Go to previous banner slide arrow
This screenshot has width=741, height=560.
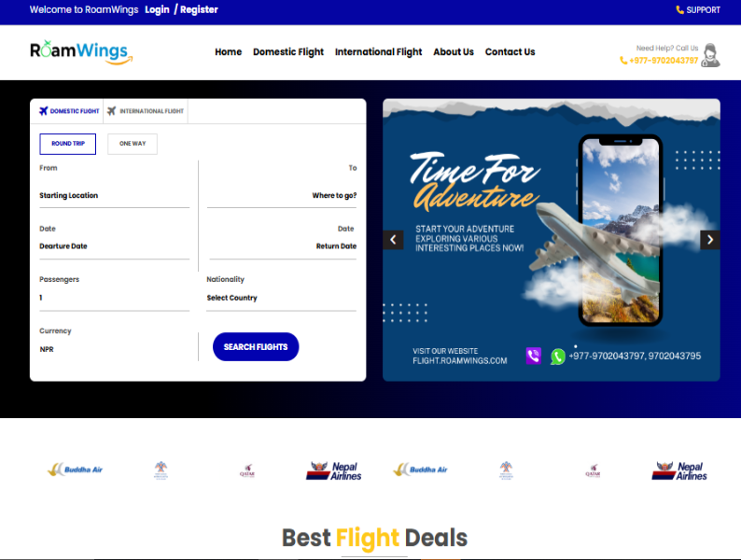coord(393,240)
